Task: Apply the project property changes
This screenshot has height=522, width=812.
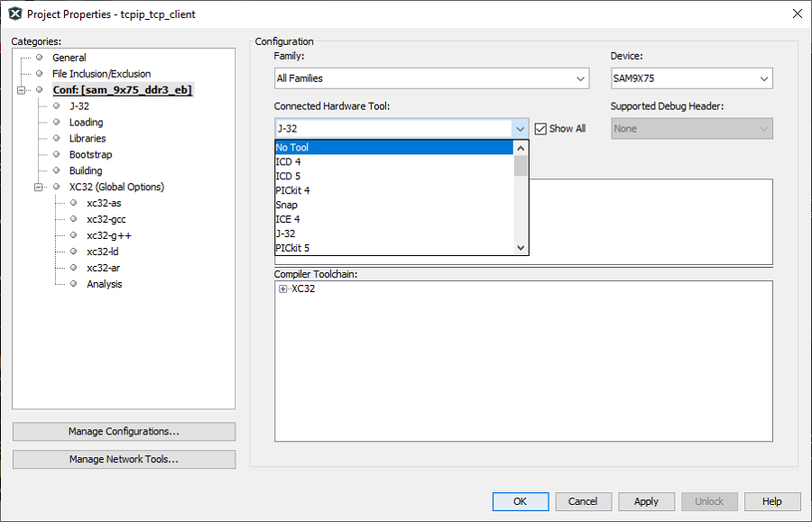Action: pos(646,501)
